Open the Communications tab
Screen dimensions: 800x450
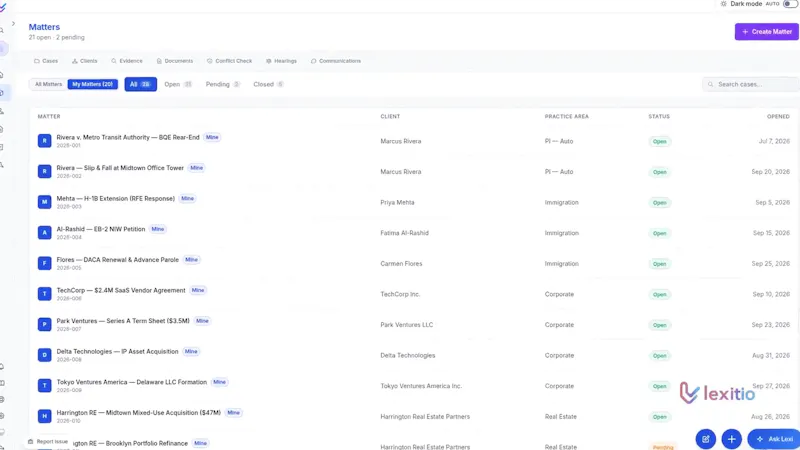(335, 61)
